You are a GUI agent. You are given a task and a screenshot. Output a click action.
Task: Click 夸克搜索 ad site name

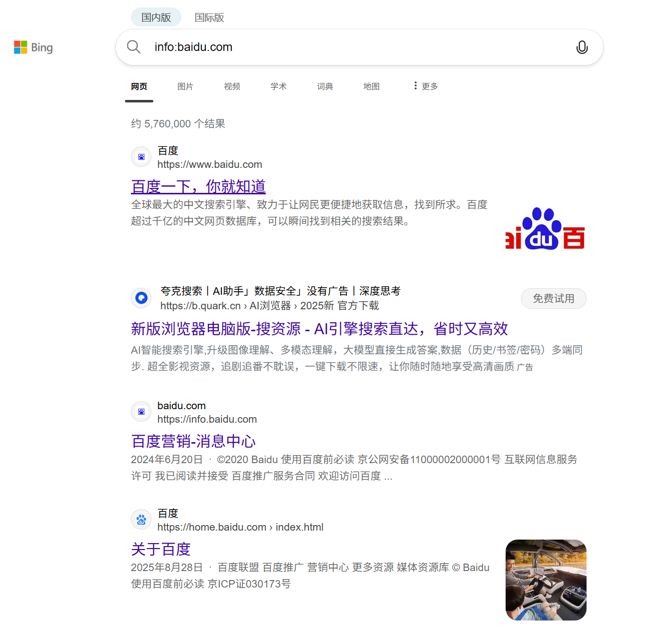coord(280,291)
